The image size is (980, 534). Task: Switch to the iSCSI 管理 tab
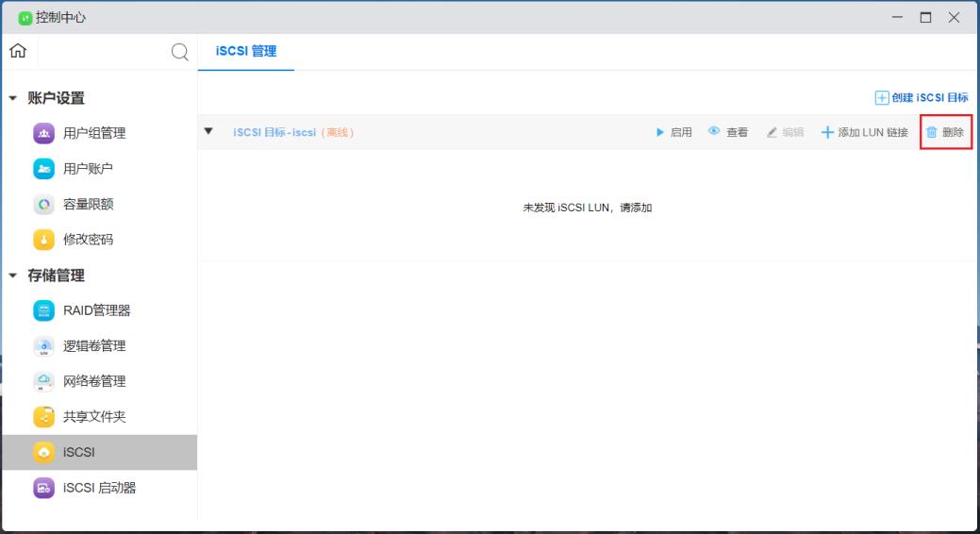(246, 52)
